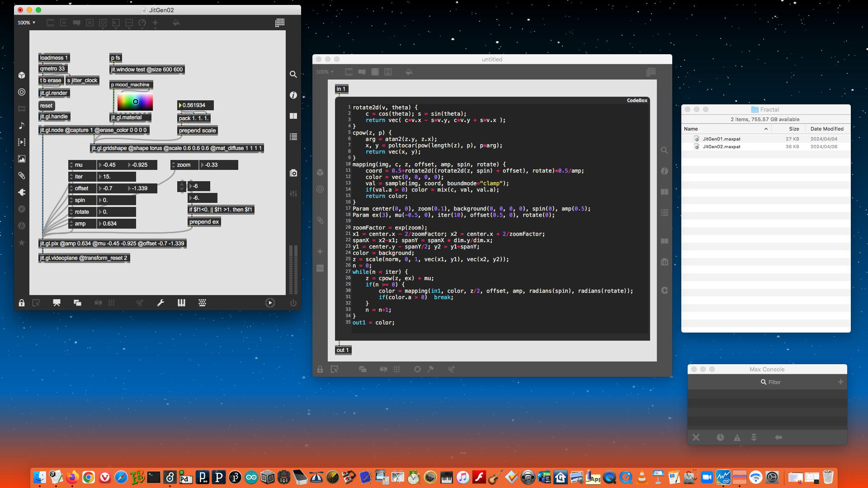Open the Objects cube icon in left sidebar

[22, 75]
